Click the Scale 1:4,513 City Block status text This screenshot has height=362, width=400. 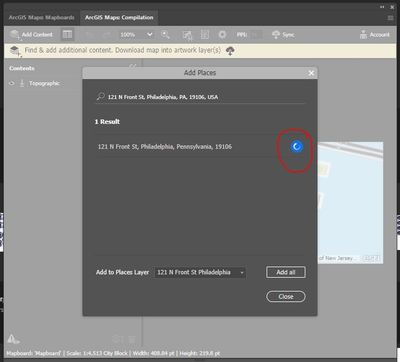[97, 353]
